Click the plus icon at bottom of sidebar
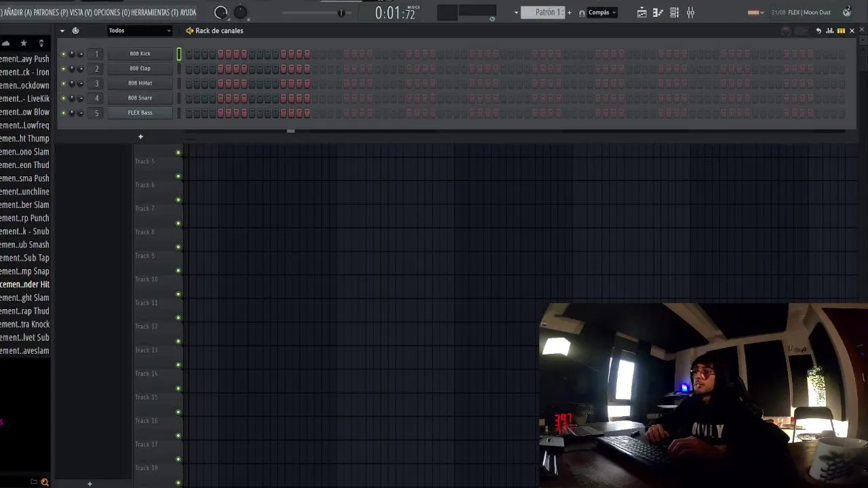Viewport: 868px width, 488px height. 90,483
